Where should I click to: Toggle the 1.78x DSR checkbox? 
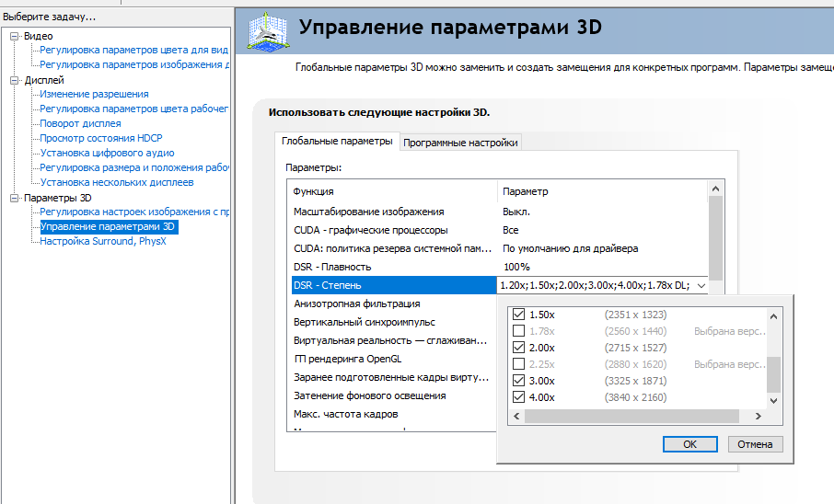pyautogui.click(x=518, y=331)
